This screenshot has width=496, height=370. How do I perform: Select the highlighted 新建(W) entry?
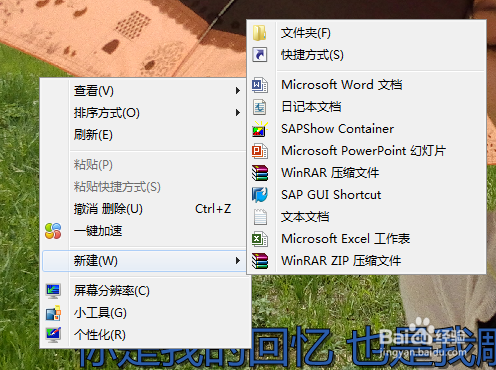[144, 261]
